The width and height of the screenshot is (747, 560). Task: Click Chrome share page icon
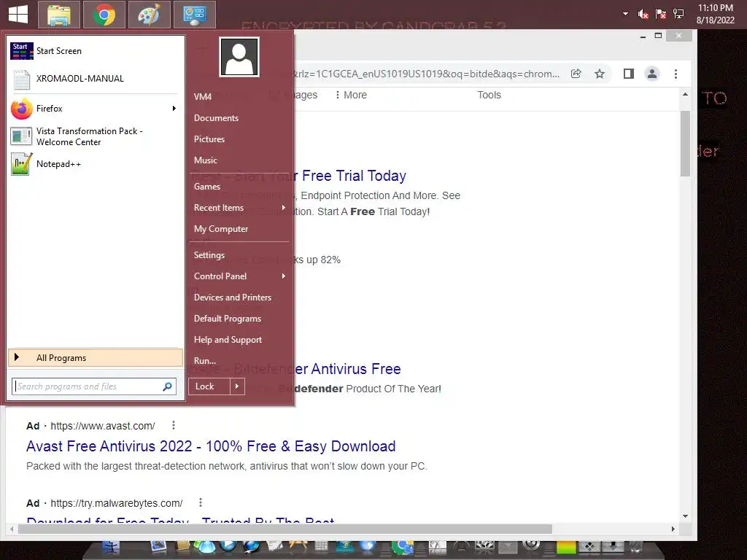pyautogui.click(x=576, y=74)
